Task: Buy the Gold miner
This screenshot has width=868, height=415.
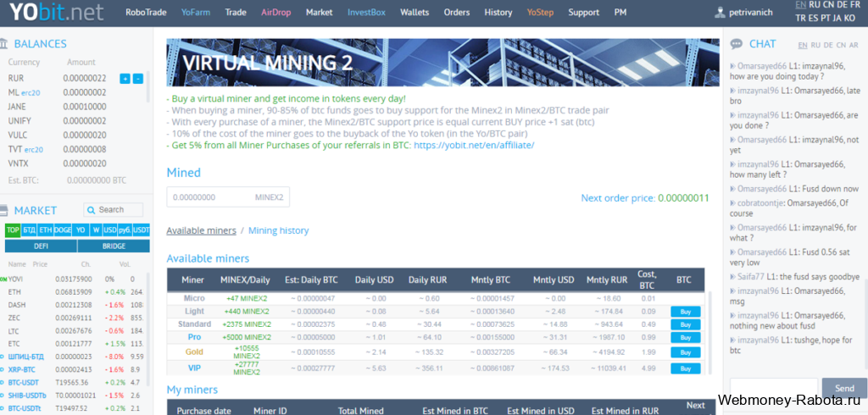Action: coord(685,352)
